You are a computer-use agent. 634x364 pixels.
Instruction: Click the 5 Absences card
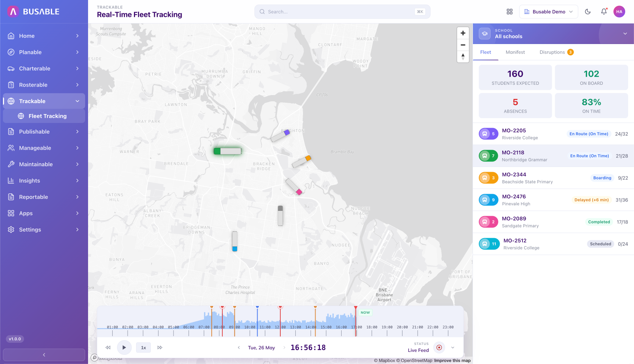click(515, 106)
